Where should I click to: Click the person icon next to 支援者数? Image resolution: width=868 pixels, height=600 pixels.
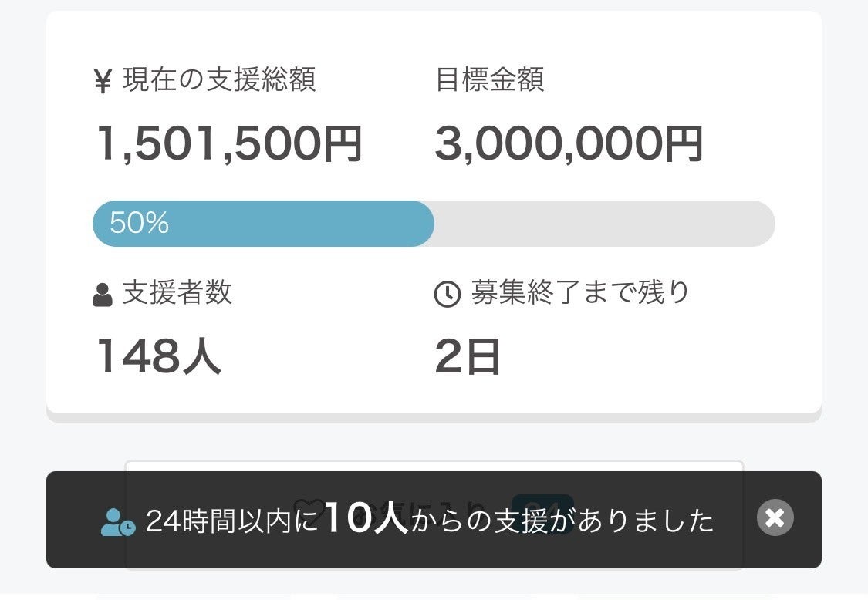click(103, 295)
